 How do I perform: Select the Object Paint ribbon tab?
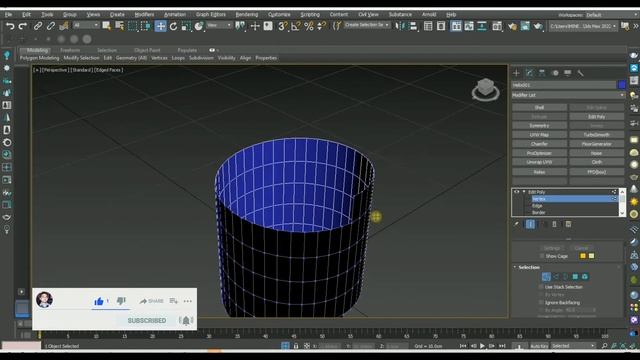pos(147,50)
